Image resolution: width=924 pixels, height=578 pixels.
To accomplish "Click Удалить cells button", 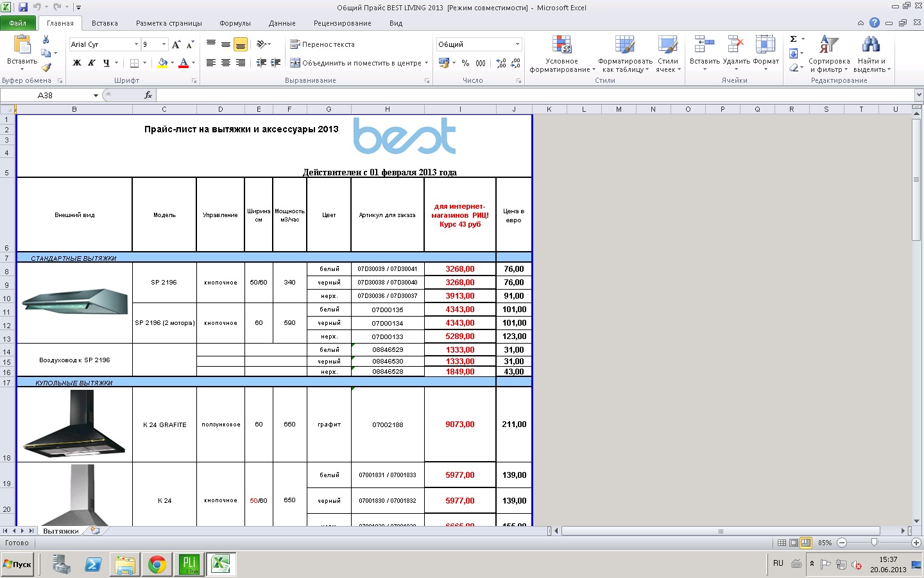I will coord(736,54).
